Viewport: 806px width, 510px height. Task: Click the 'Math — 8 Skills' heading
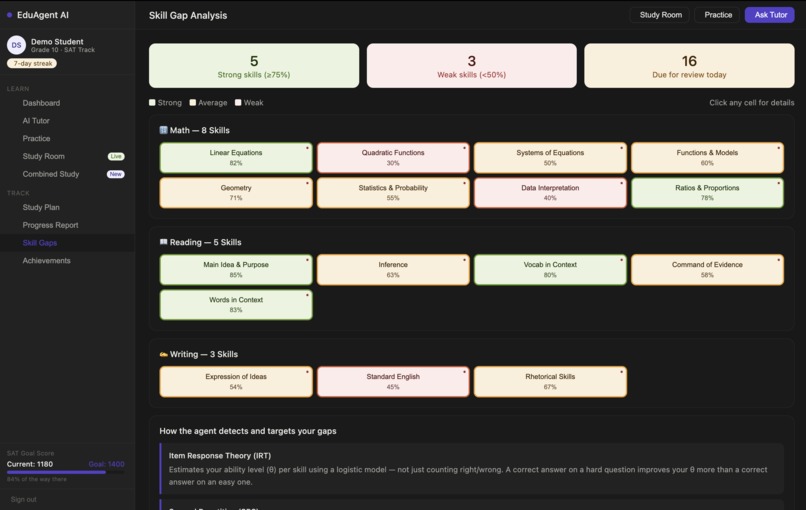[x=199, y=130]
